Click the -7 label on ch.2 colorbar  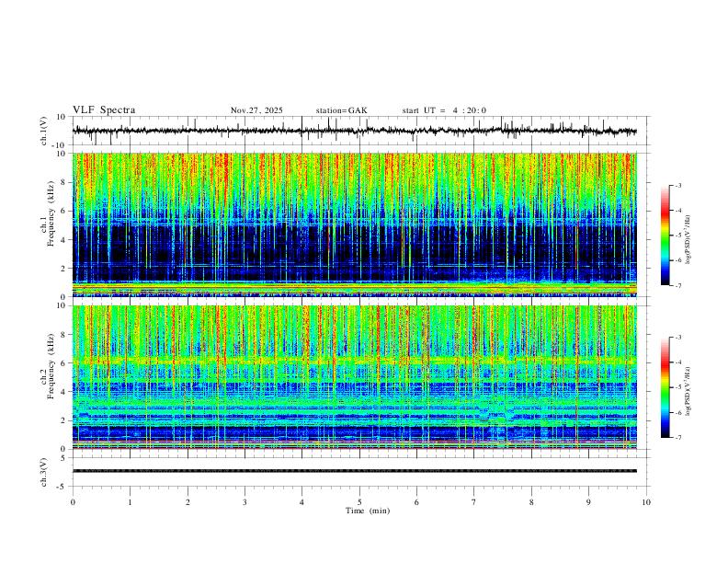click(x=677, y=438)
